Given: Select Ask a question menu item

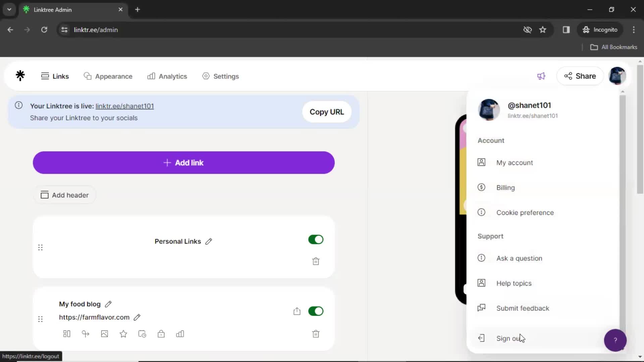Looking at the screenshot, I should point(543,258).
